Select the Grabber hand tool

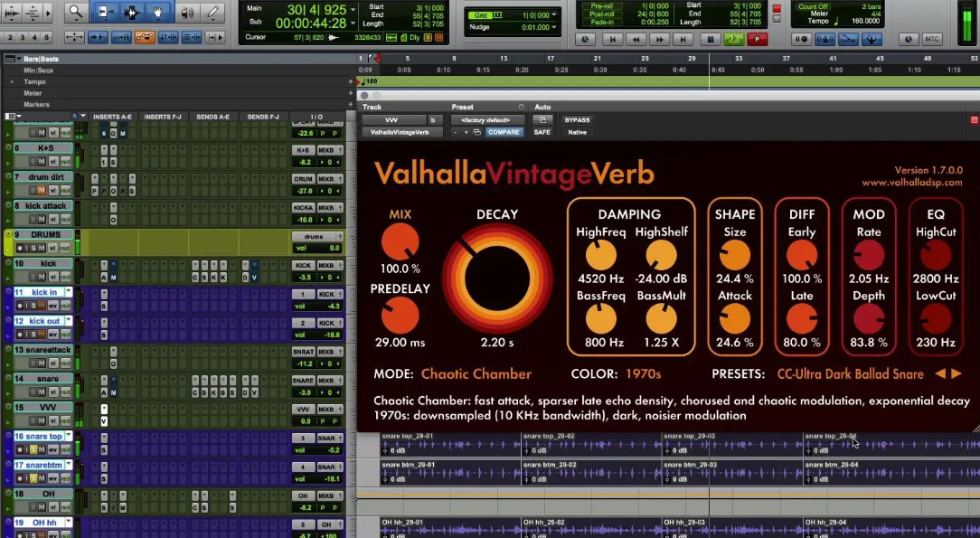click(158, 12)
